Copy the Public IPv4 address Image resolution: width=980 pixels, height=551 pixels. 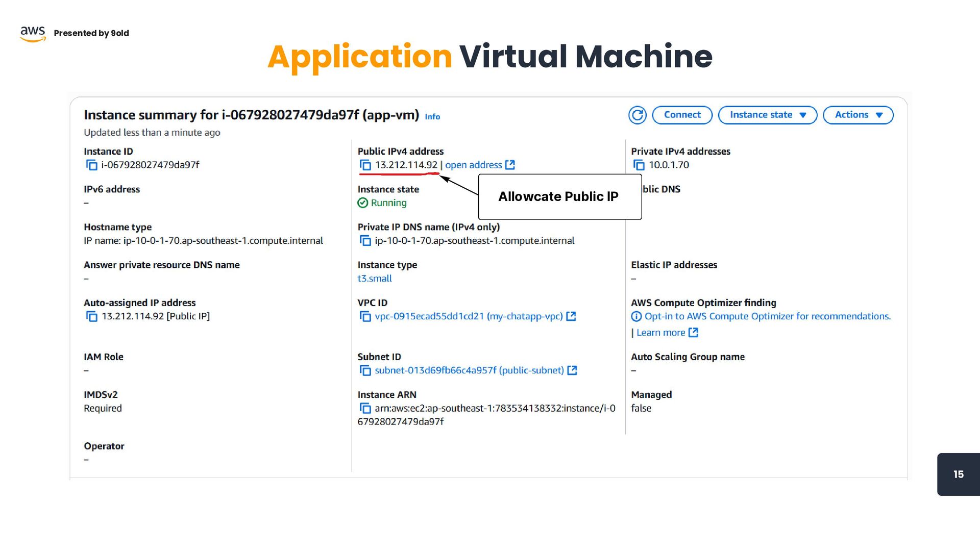(365, 165)
